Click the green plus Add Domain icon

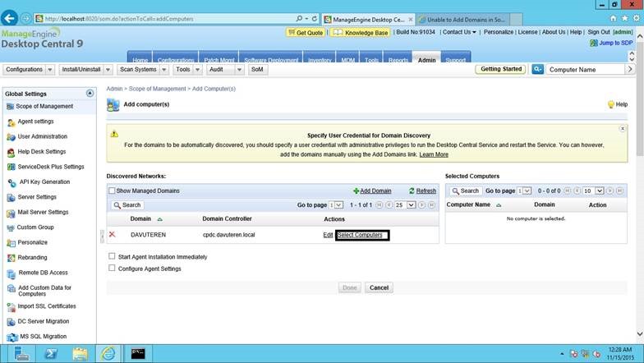[356, 191]
